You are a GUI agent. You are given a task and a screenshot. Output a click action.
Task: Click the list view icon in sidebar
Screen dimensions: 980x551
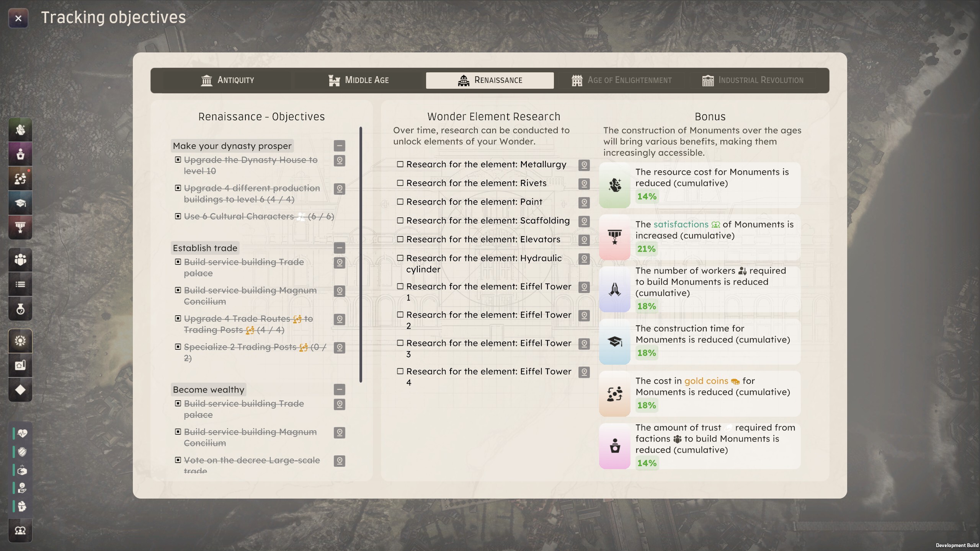(x=20, y=284)
